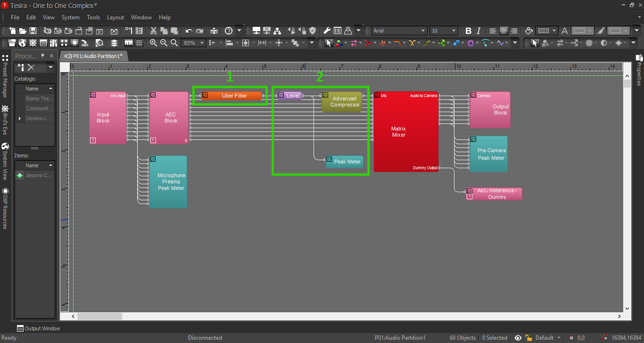Toggle bold text formatting

(468, 31)
